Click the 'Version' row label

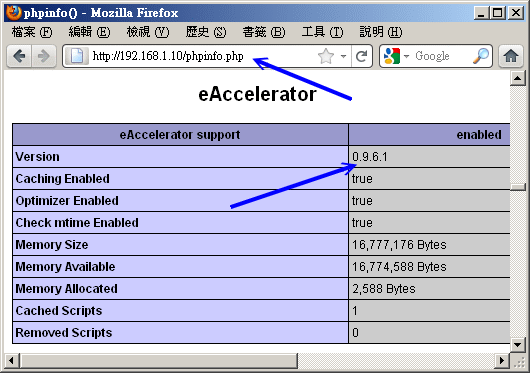[x=38, y=157]
